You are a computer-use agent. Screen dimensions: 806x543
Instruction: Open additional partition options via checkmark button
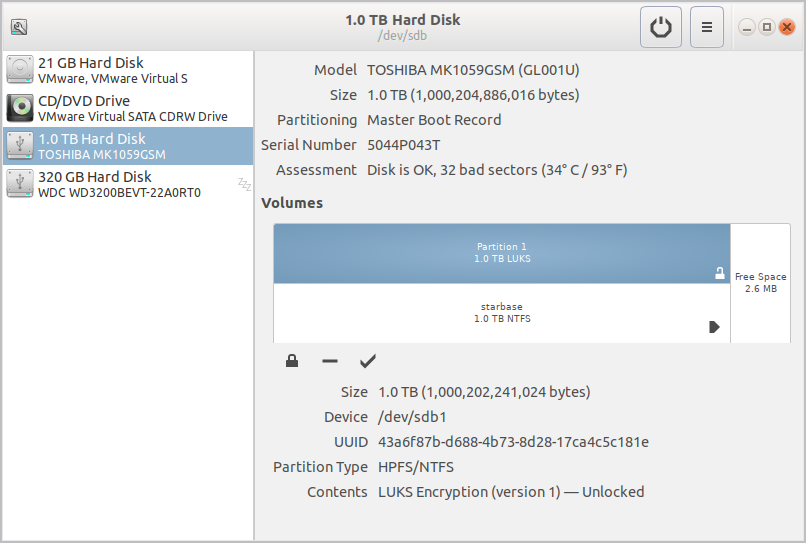(x=367, y=361)
